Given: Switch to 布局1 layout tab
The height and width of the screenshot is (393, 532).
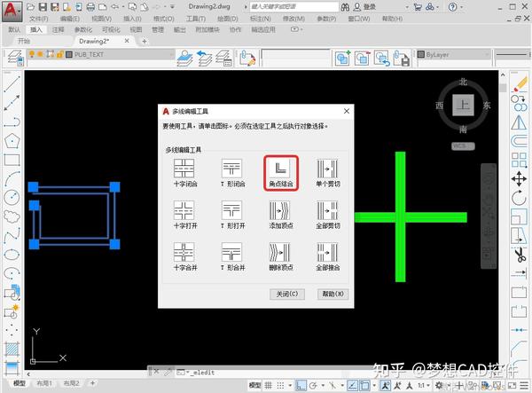Looking at the screenshot, I should [44, 383].
